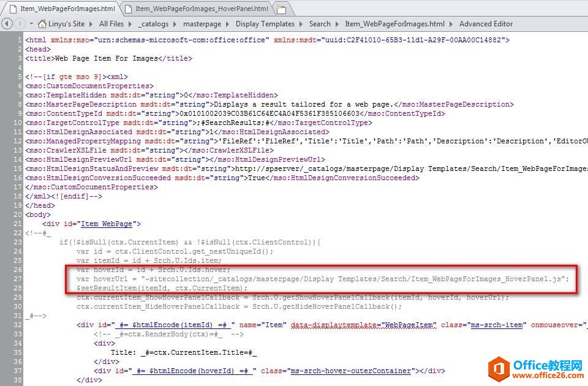Expand the arrow after Display Templates breadcrumb
Viewport: 588px width, 386px height.
coord(301,24)
